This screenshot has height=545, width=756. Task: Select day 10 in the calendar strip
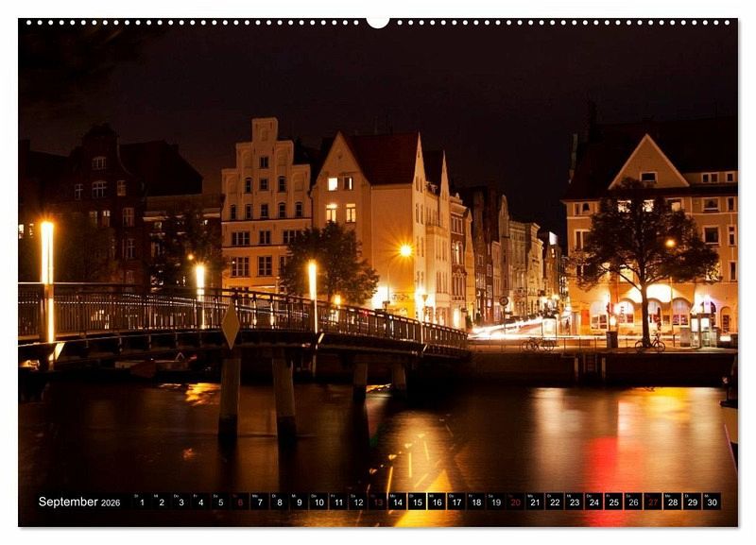pos(318,502)
